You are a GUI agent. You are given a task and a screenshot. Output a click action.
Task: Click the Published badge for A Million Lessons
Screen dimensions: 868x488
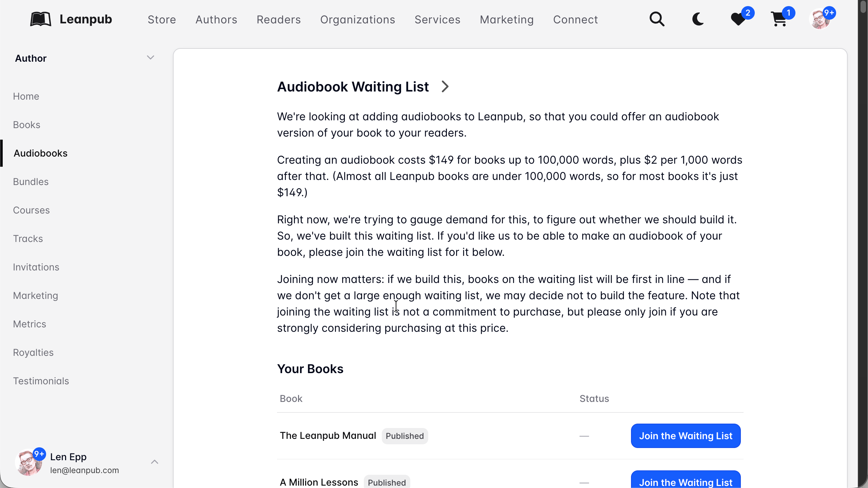coord(387,482)
